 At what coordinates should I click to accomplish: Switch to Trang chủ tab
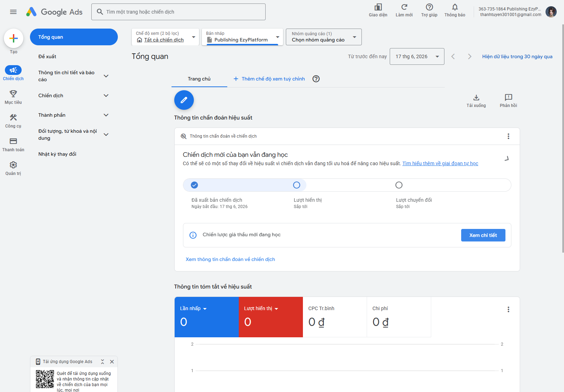click(x=199, y=79)
